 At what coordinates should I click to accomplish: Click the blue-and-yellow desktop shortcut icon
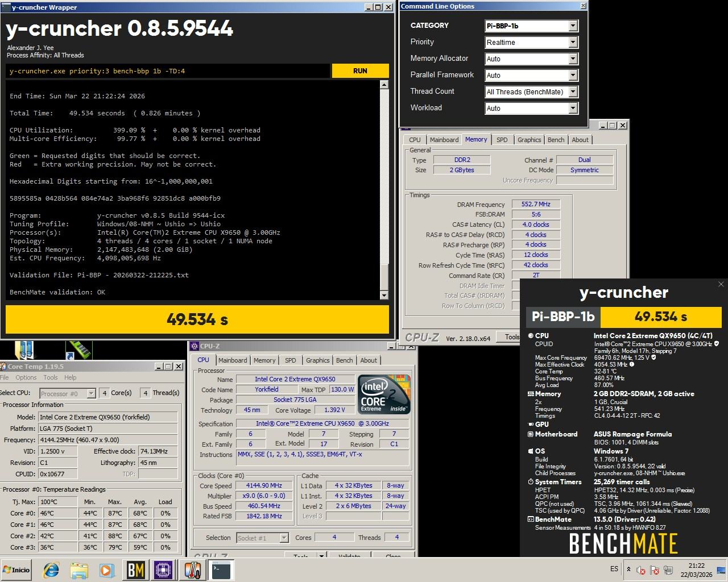24,350
